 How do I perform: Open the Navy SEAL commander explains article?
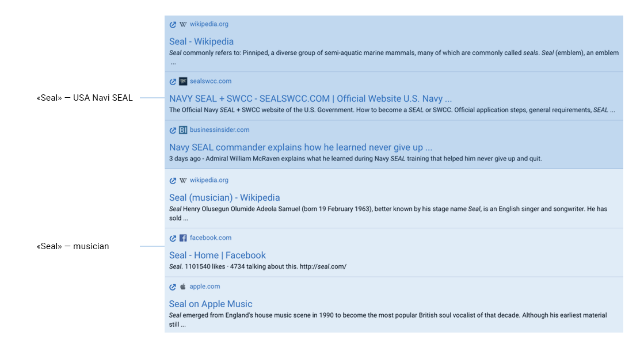coord(300,147)
